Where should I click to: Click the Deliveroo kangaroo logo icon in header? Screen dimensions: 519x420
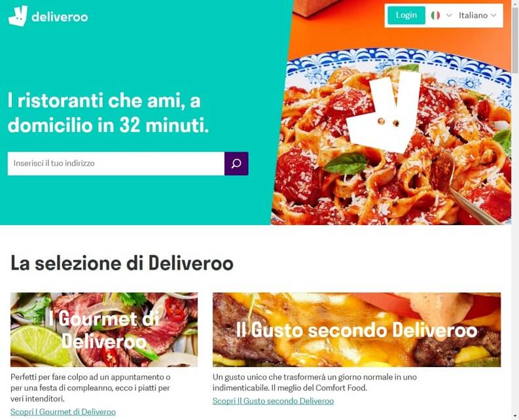[x=18, y=16]
